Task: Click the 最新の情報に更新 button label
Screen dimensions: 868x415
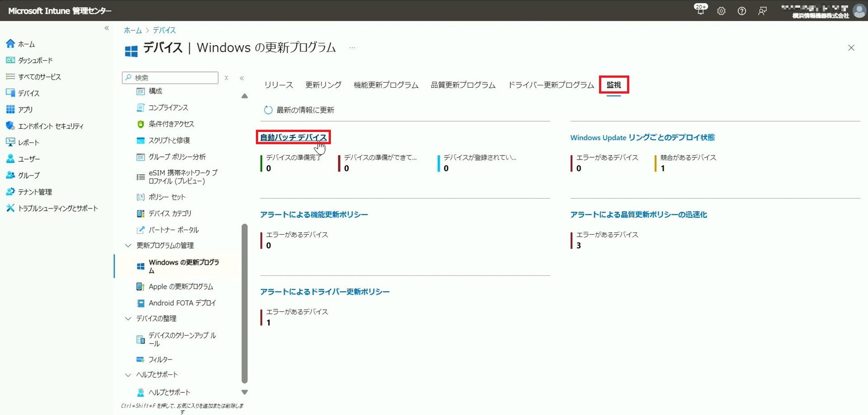Action: pyautogui.click(x=305, y=110)
